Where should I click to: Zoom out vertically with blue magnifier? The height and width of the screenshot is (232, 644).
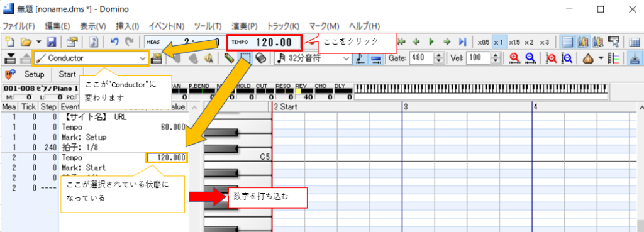tap(567, 58)
